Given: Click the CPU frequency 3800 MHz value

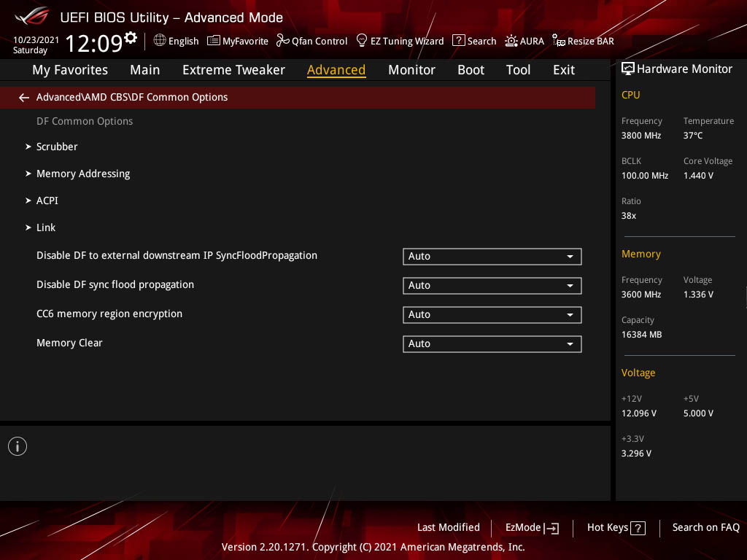Looking at the screenshot, I should pyautogui.click(x=641, y=136).
